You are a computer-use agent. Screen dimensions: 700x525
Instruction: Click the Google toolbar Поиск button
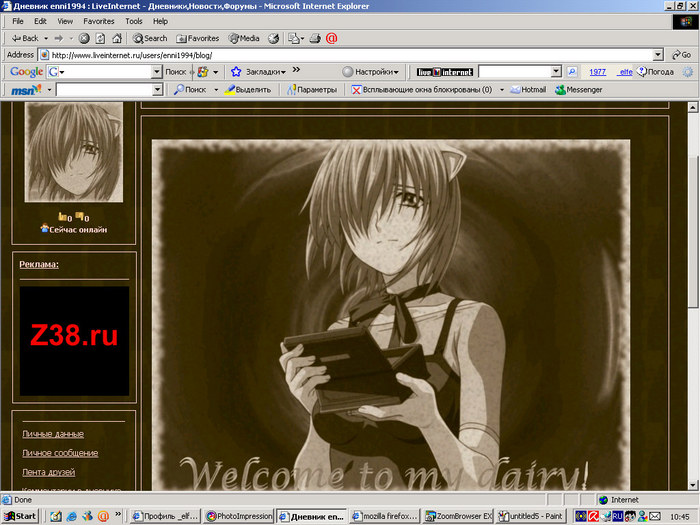[175, 71]
